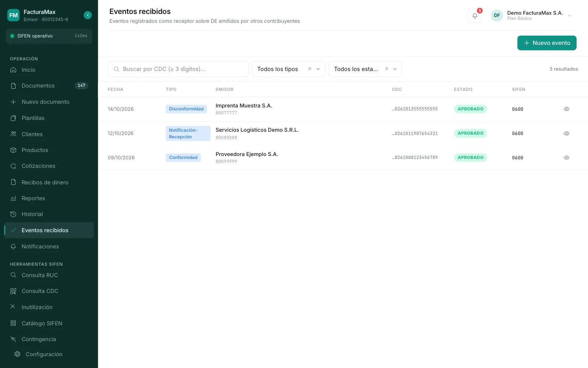This screenshot has height=368, width=588.
Task: Click the Clientes people icon
Action: tap(13, 134)
